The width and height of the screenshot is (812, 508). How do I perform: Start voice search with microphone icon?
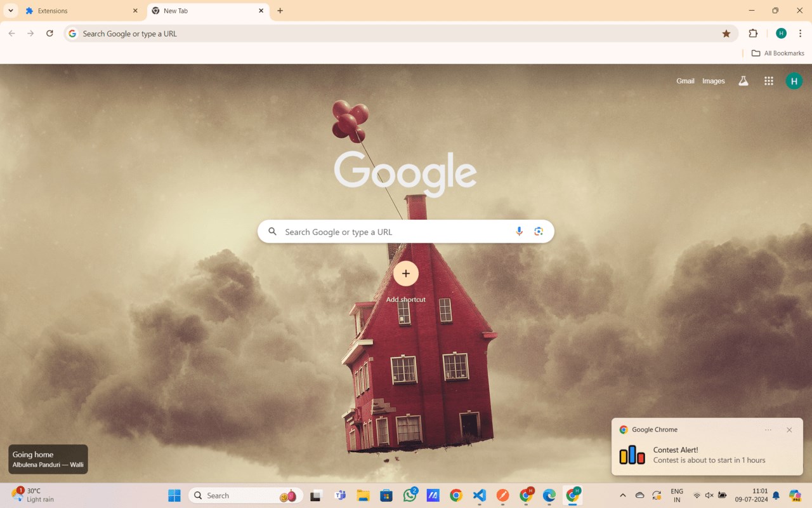click(x=519, y=232)
